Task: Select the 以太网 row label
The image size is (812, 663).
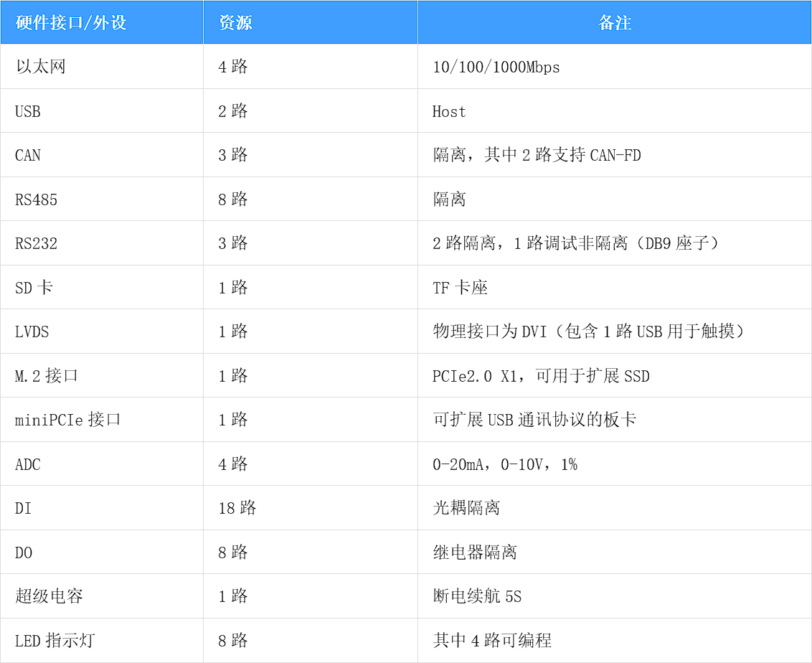Action: (41, 67)
